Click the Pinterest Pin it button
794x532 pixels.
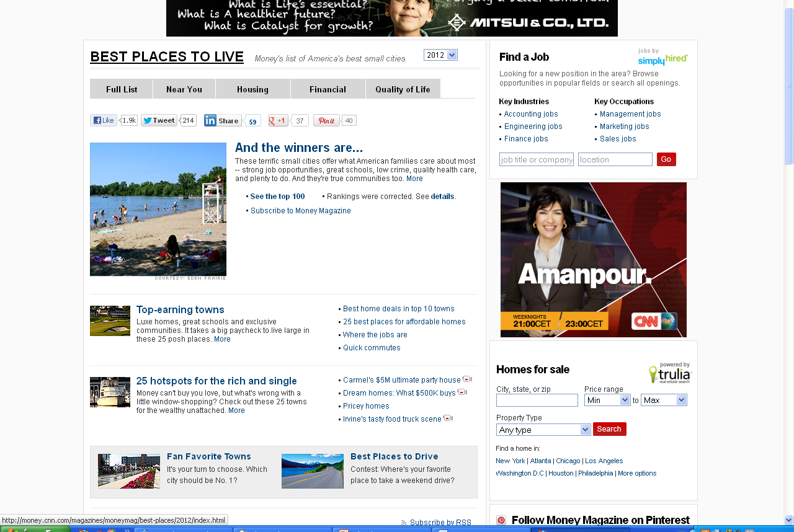326,120
